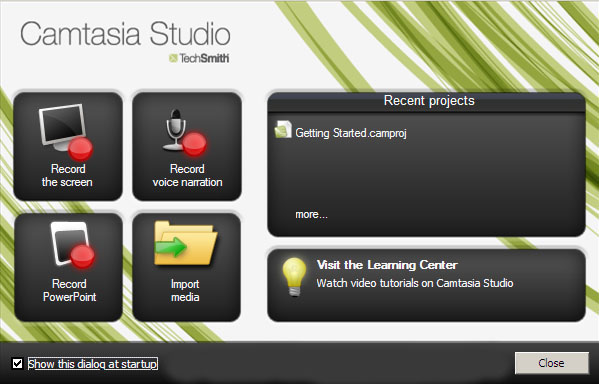Click the Record the screen monitor icon
This screenshot has height=384, width=599.
66,132
